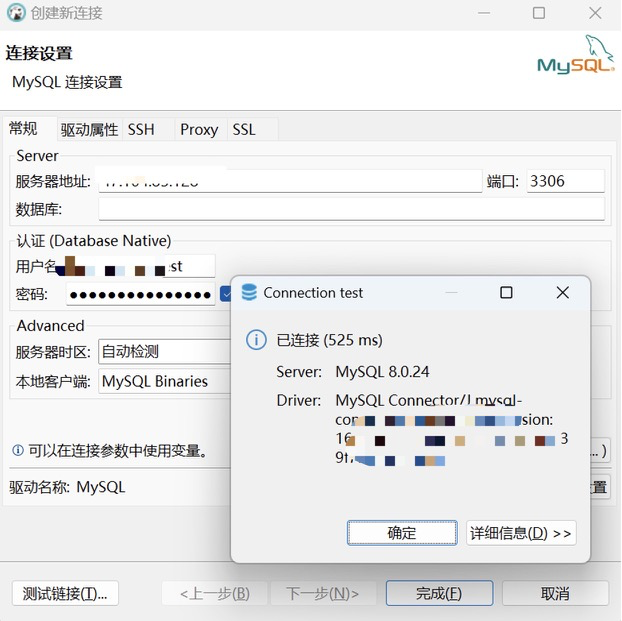Click 测试链接(T)... button
Image resolution: width=622 pixels, height=621 pixels.
pos(65,594)
